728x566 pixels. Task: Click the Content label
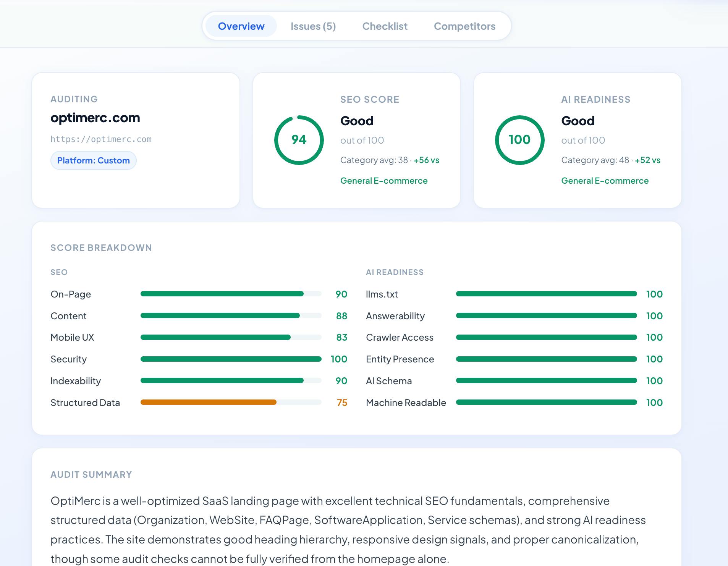68,316
